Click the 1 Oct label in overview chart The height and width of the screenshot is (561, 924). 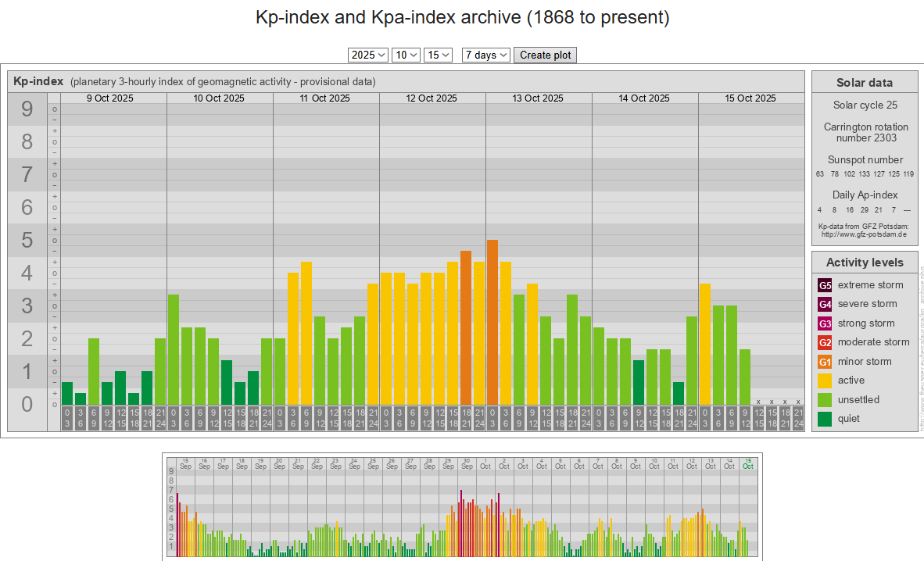[485, 464]
